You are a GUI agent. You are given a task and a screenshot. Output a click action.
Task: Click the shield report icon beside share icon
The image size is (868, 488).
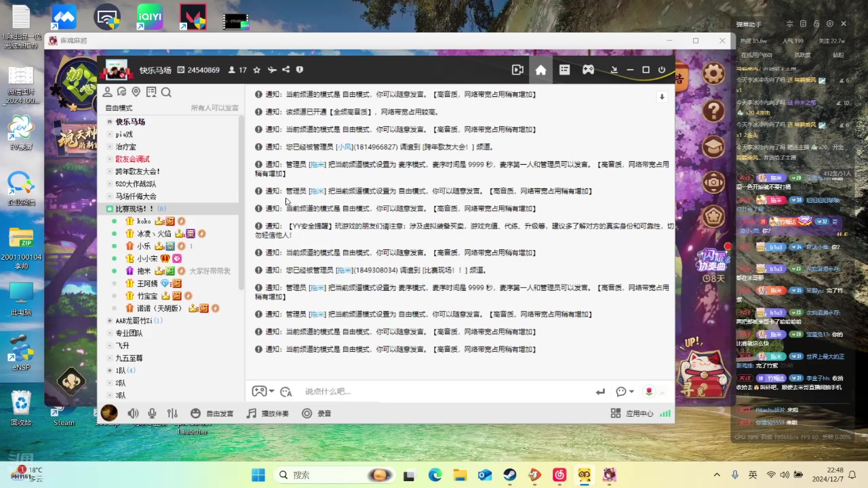tap(299, 70)
